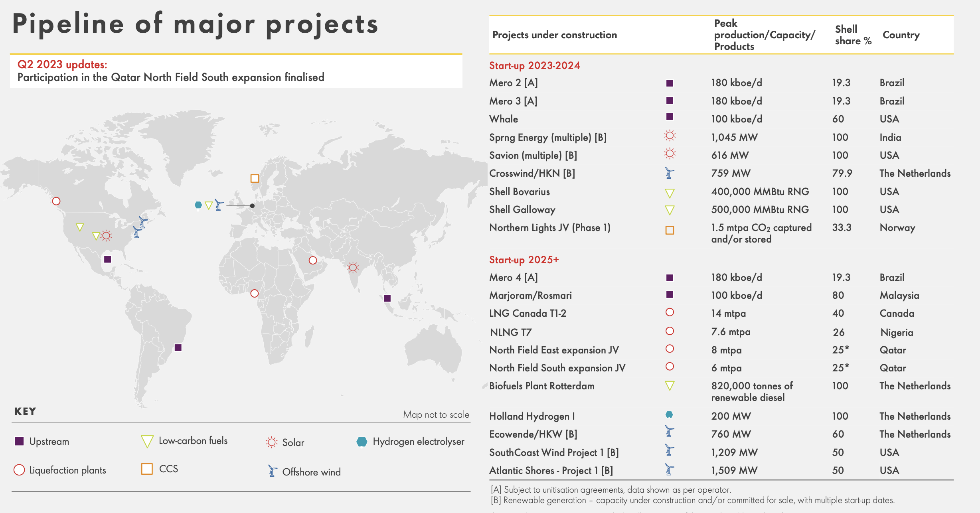Click the 'Nigeria' country cell
The image size is (980, 513).
[x=897, y=332]
